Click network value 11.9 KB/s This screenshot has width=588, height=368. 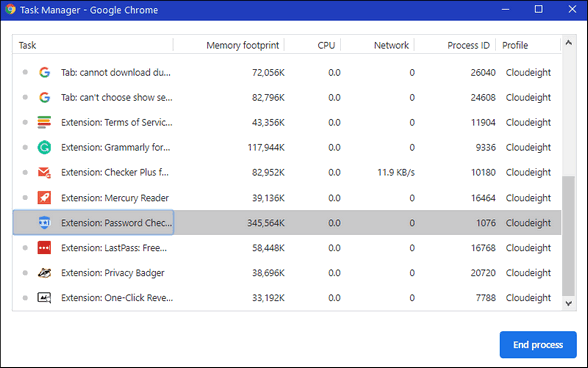(396, 173)
